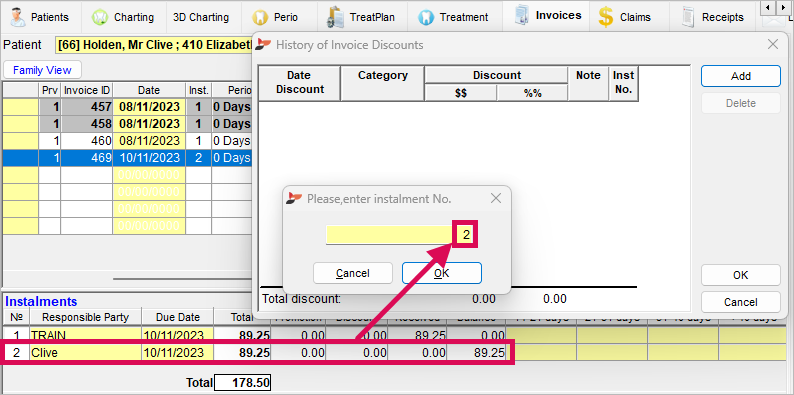Click the Receipts paper icon
The height and width of the screenshot is (395, 794).
click(688, 17)
